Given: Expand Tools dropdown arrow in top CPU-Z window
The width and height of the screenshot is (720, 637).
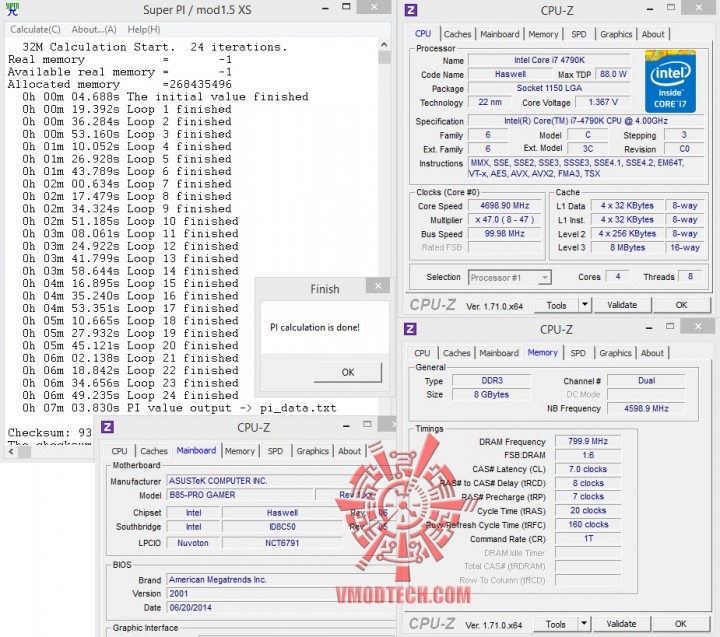Looking at the screenshot, I should tap(585, 305).
